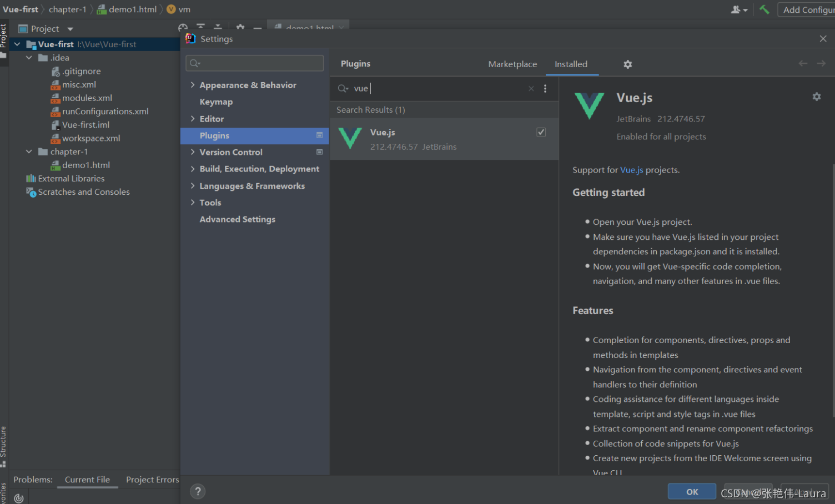This screenshot has height=504, width=835.
Task: Open user account icon in toolbar
Action: 739,9
